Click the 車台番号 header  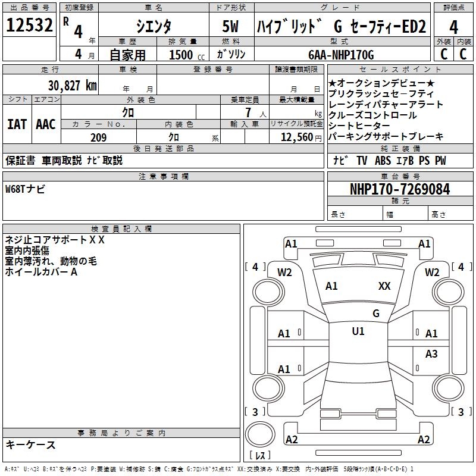click(x=400, y=176)
